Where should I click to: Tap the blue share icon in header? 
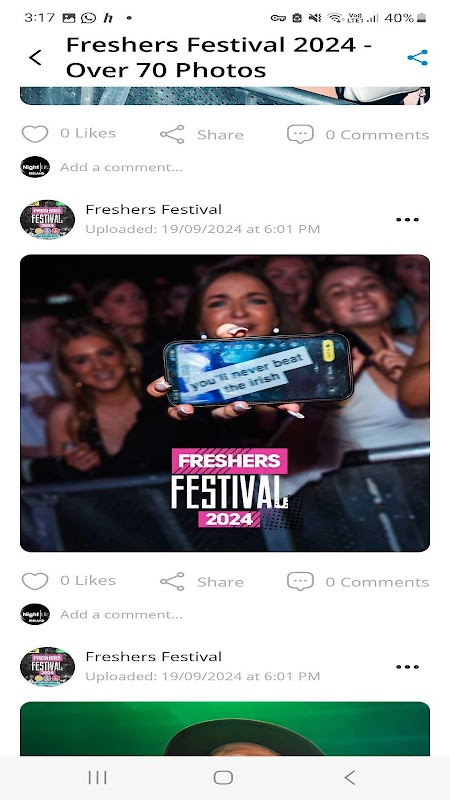click(x=417, y=58)
